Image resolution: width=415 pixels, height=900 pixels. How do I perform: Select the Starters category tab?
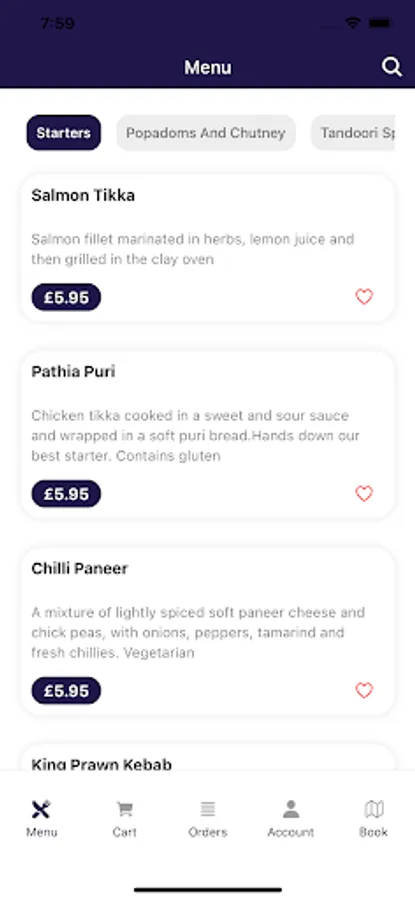(x=64, y=133)
